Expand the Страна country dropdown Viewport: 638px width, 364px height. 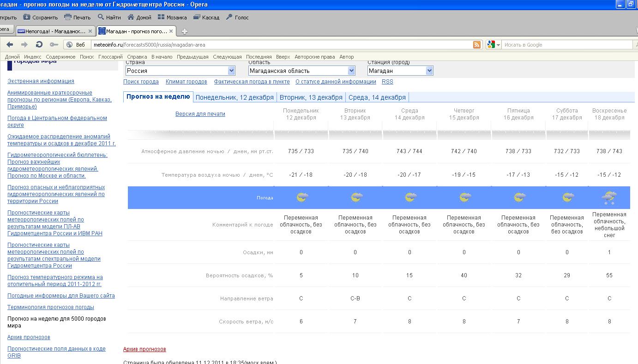tap(231, 71)
